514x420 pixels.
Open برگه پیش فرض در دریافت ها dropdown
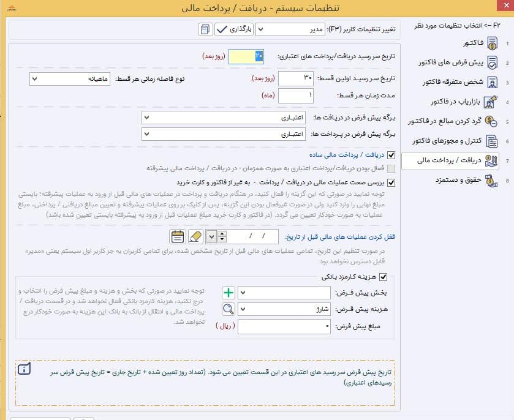[224, 118]
